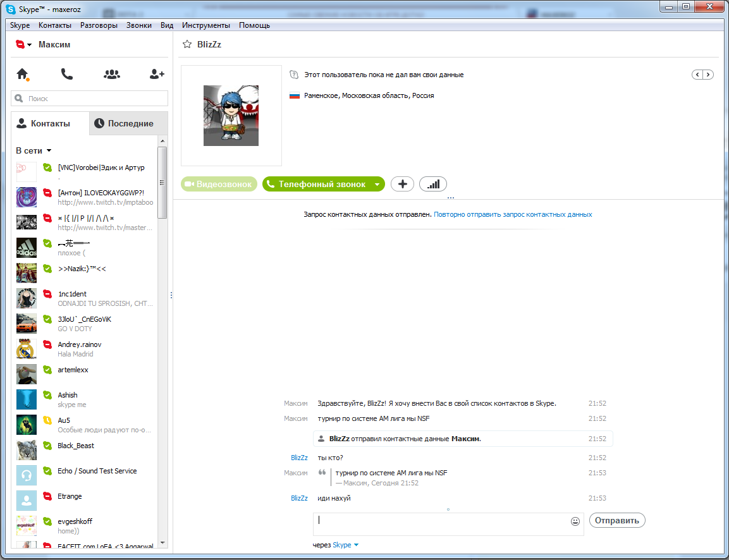Click scroll up arrow of contact list

(x=162, y=141)
